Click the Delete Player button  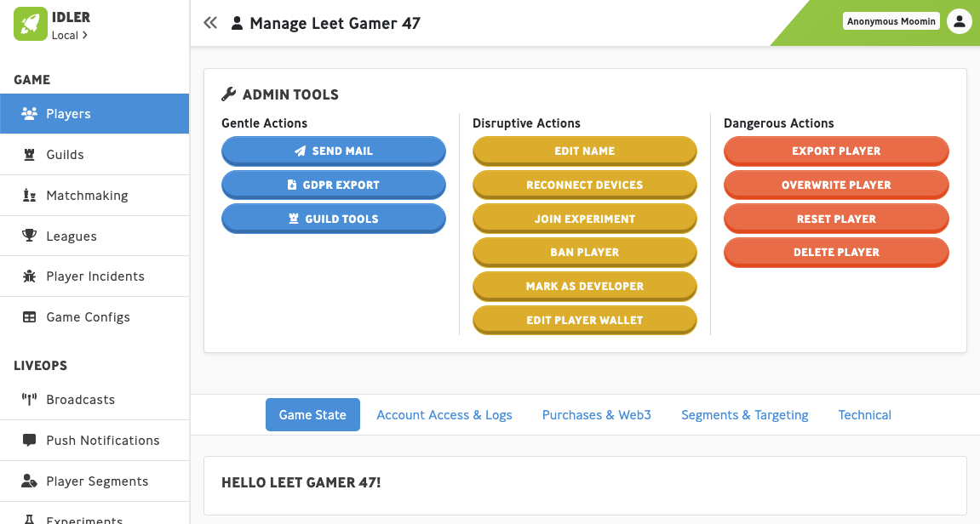[x=836, y=253]
